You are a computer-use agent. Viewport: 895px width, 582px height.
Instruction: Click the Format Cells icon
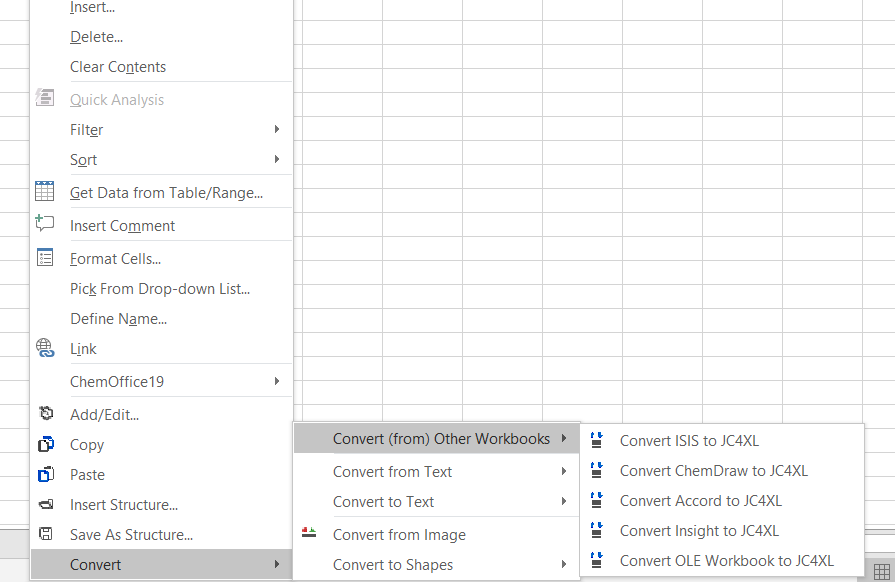45,258
